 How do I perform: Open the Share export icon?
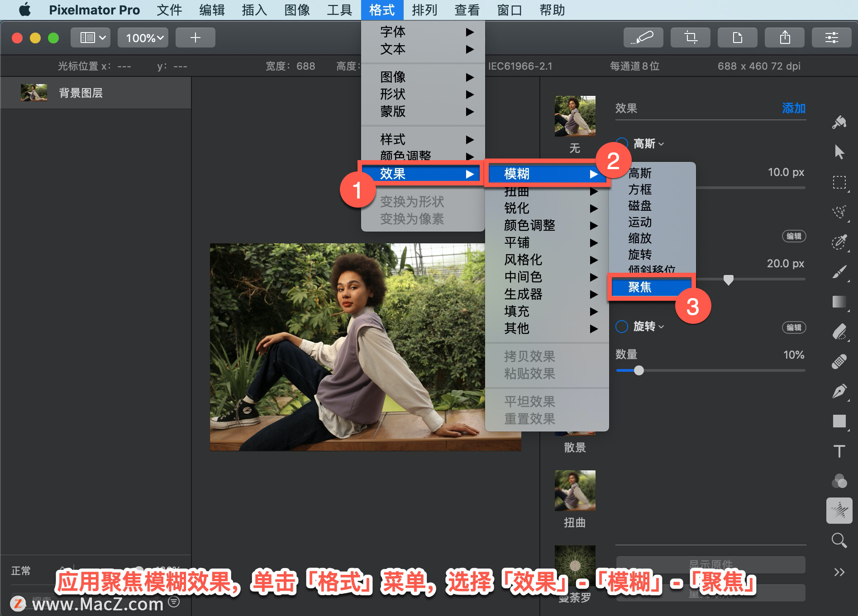click(784, 38)
